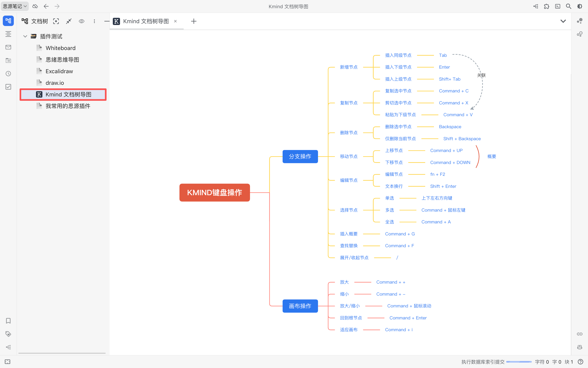588x368 pixels.
Task: Toggle cloud sync icon in title bar
Action: (x=35, y=6)
